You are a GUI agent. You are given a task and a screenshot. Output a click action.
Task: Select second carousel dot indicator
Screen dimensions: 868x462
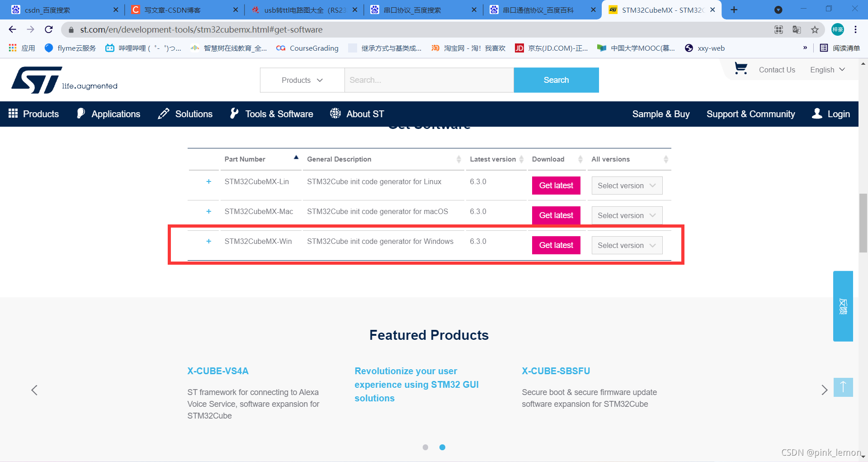click(442, 447)
